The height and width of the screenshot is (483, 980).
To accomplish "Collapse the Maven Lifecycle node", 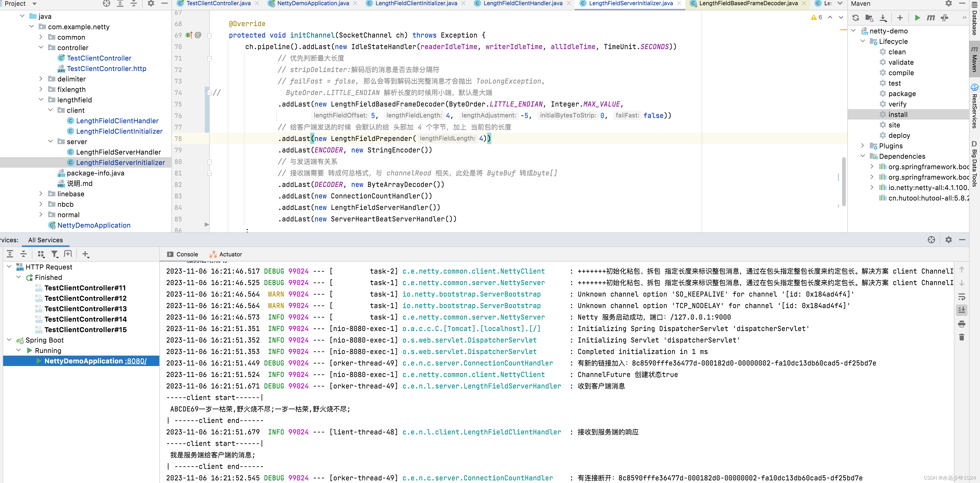I will pos(862,41).
